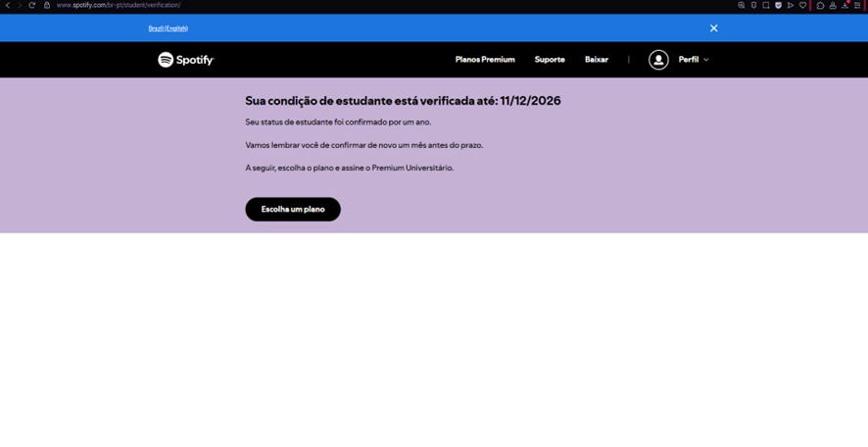Screen dimensions: 868x447
Task: Open Planos Premium in the navigation
Action: [485, 59]
